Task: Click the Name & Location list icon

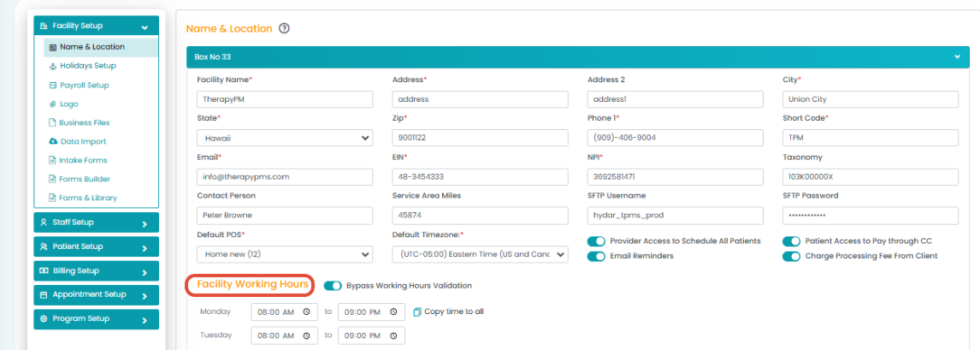Action: click(x=53, y=48)
